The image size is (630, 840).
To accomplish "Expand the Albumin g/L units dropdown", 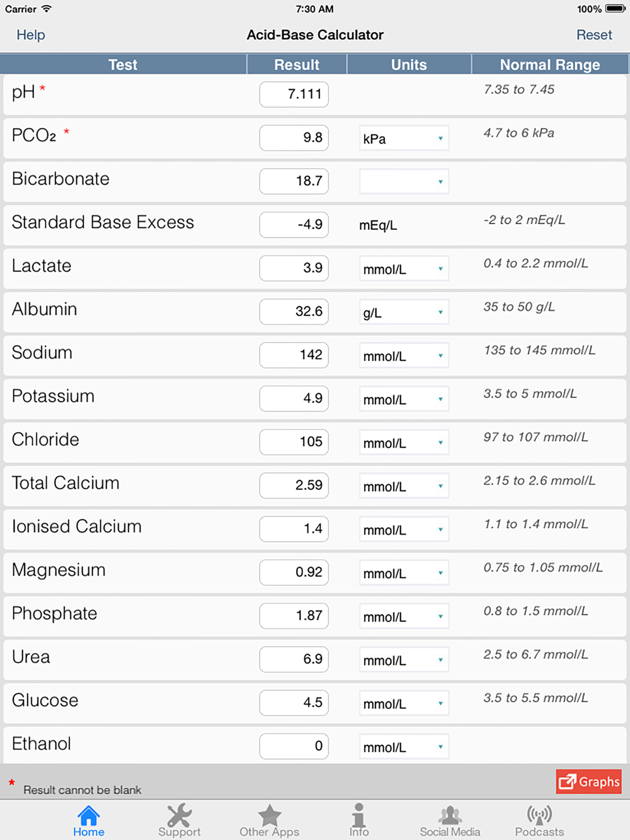I will click(x=404, y=312).
